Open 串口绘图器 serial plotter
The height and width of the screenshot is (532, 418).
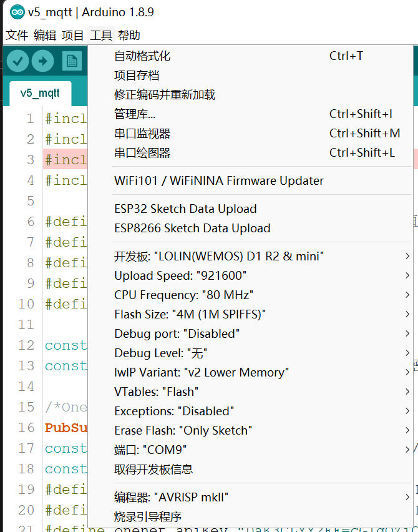click(x=250, y=153)
